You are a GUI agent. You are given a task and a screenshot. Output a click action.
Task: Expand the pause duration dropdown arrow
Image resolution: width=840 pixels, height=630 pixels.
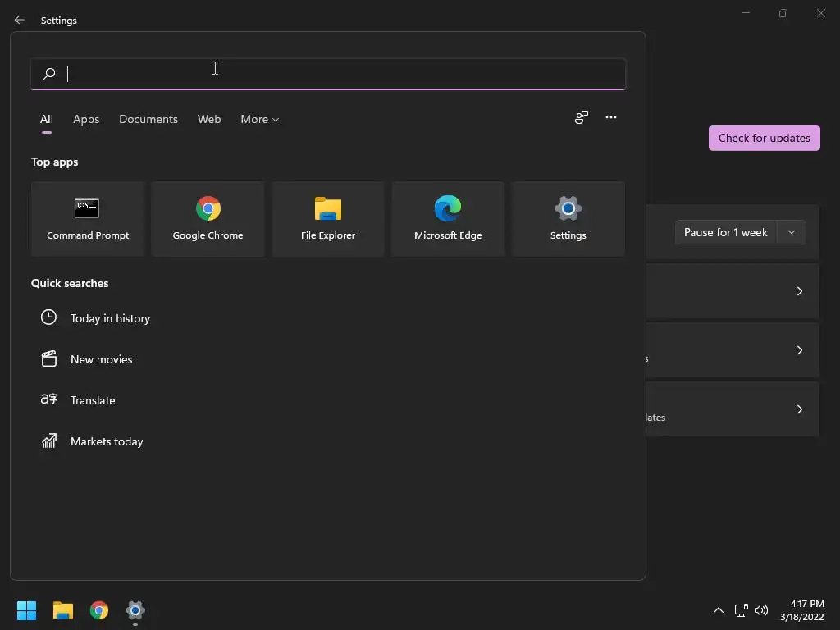[792, 232]
